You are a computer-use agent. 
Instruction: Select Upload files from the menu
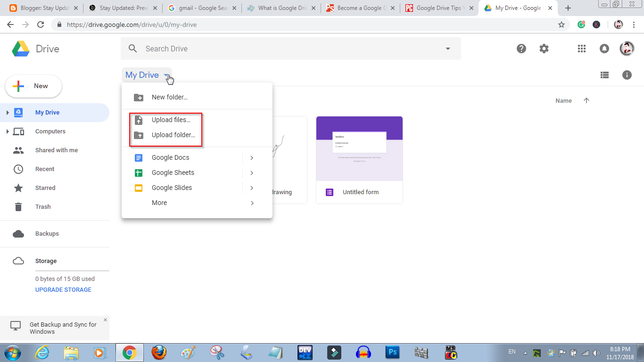(171, 120)
